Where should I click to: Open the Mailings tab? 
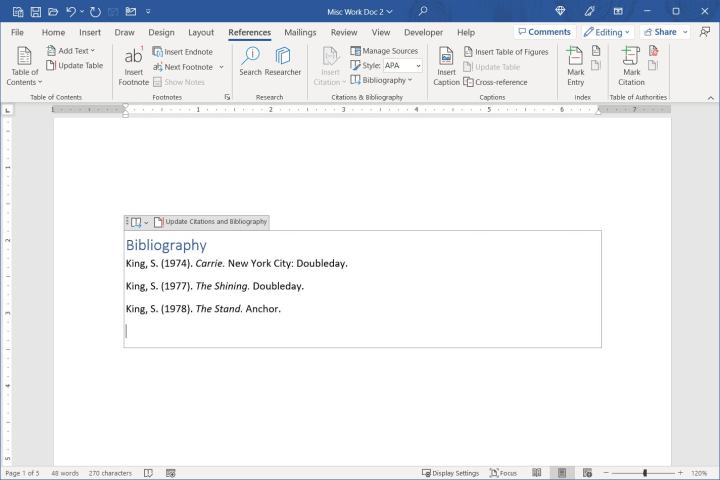coord(300,32)
